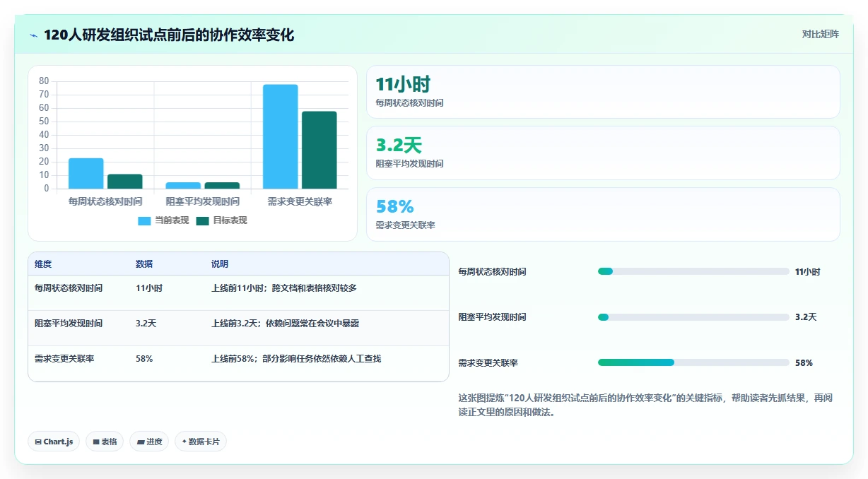
Task: Click the 维度 table column header
Action: tap(43, 264)
